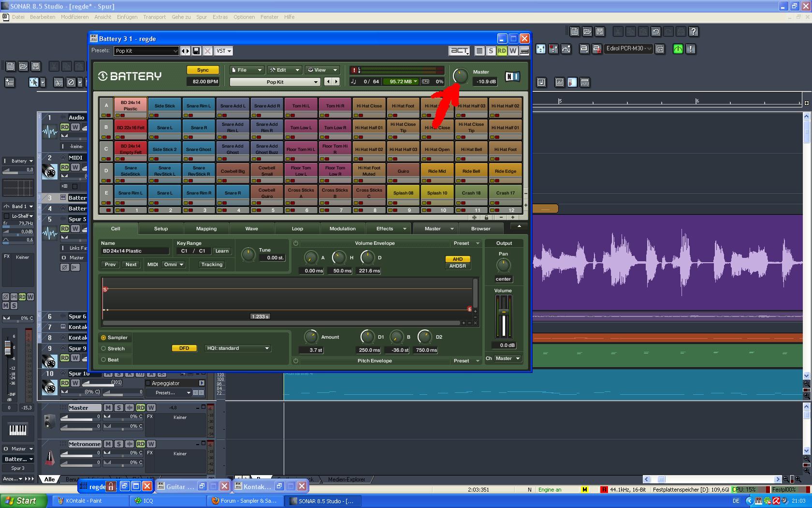Image resolution: width=812 pixels, height=508 pixels.
Task: Open the VST dropdown
Action: 223,51
